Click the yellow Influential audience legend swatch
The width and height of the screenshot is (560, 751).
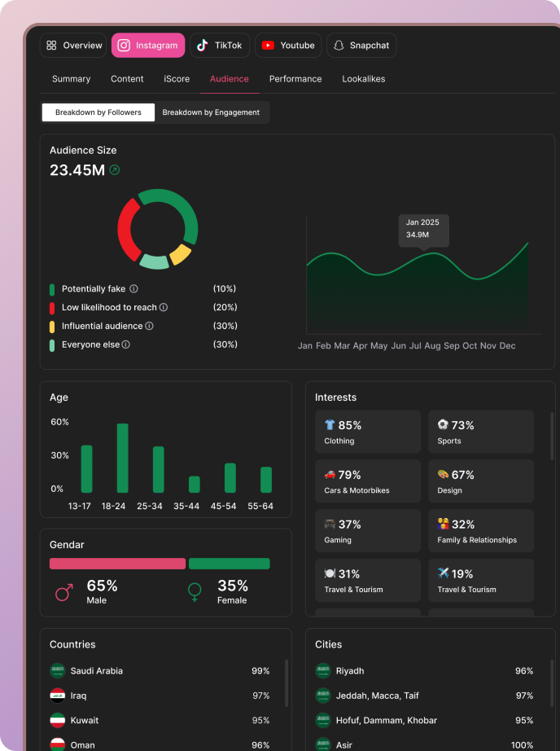tap(52, 327)
